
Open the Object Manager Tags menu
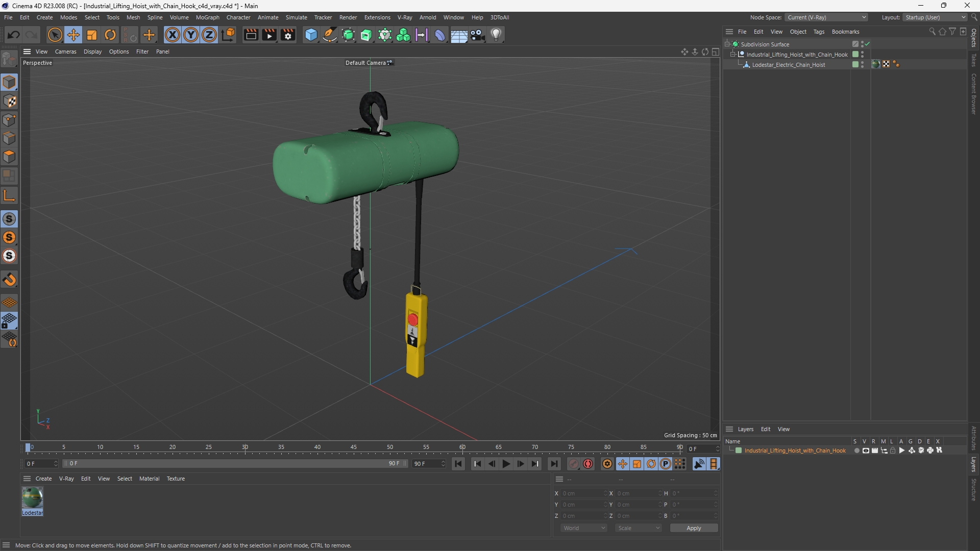819,32
